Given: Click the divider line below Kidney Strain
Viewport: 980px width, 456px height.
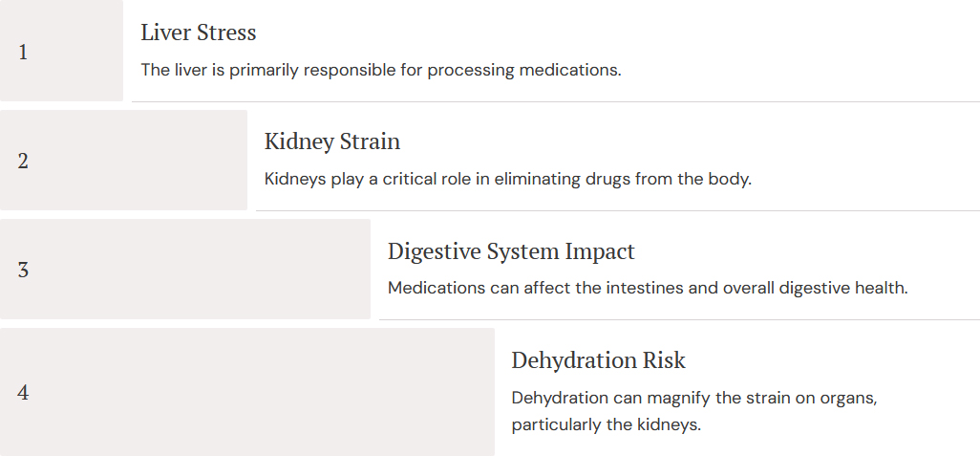Looking at the screenshot, I should tap(617, 210).
